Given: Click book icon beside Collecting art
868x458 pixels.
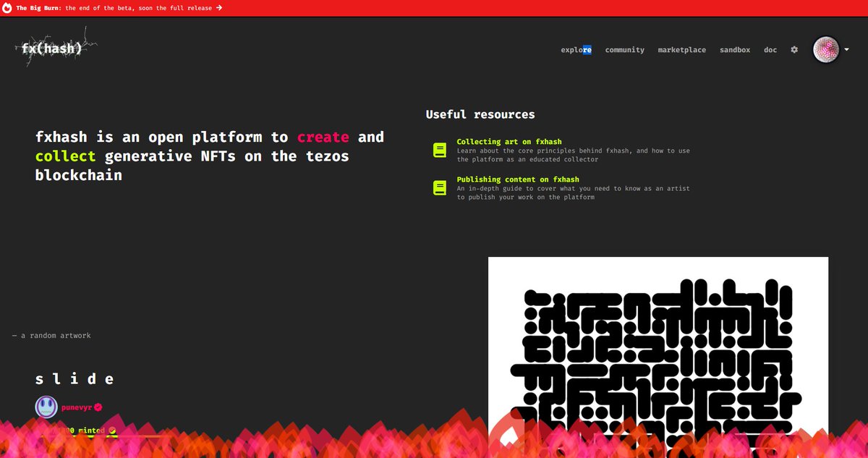Looking at the screenshot, I should point(440,150).
